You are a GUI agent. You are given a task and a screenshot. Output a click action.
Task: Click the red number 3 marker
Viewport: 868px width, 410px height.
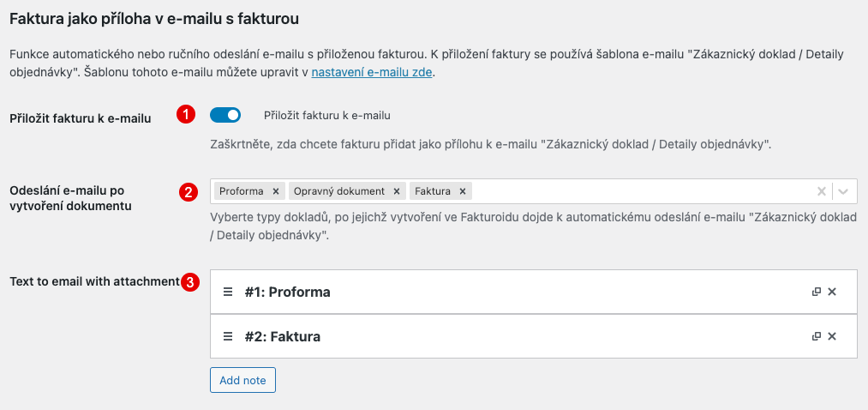click(190, 282)
